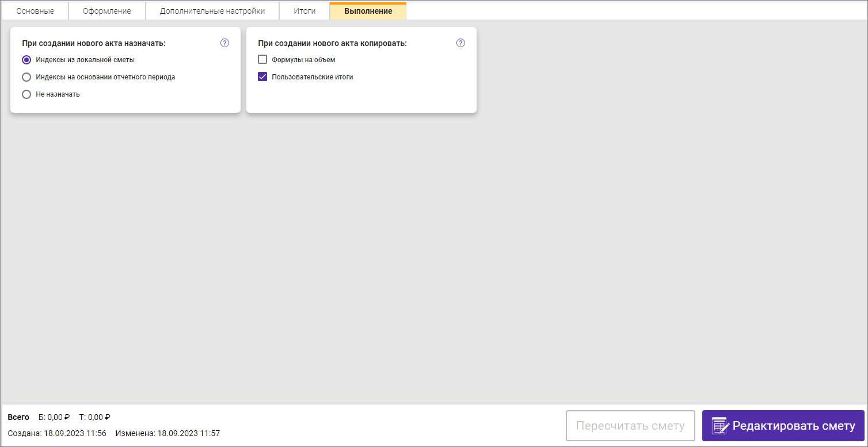Select 'Индексы на основании отчетного периода' radio option
This screenshot has width=868, height=447.
[x=26, y=77]
